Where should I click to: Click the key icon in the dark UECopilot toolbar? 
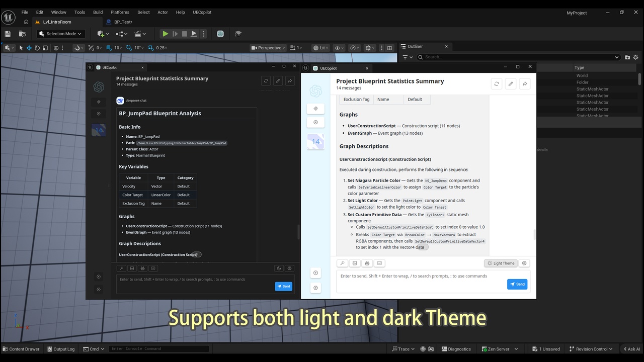(122, 268)
